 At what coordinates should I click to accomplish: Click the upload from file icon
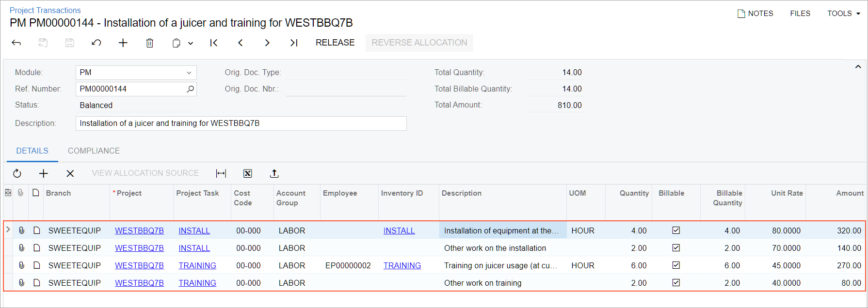(274, 173)
